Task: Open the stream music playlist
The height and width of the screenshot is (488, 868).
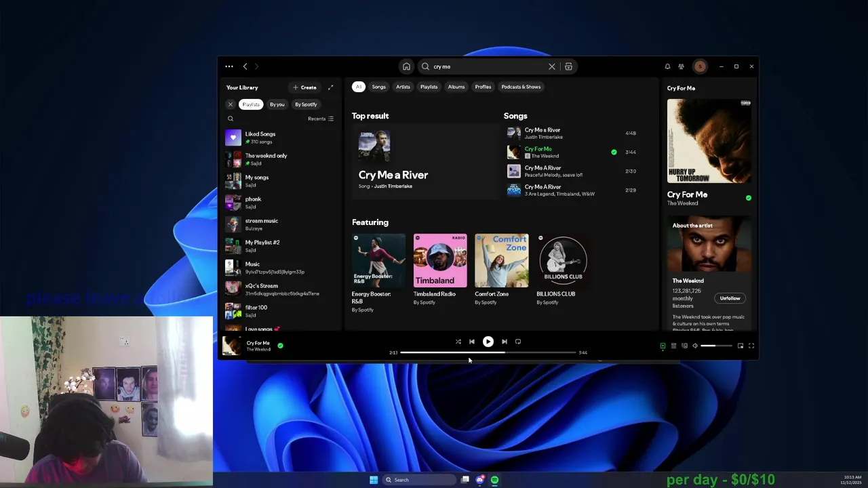Action: [x=280, y=224]
